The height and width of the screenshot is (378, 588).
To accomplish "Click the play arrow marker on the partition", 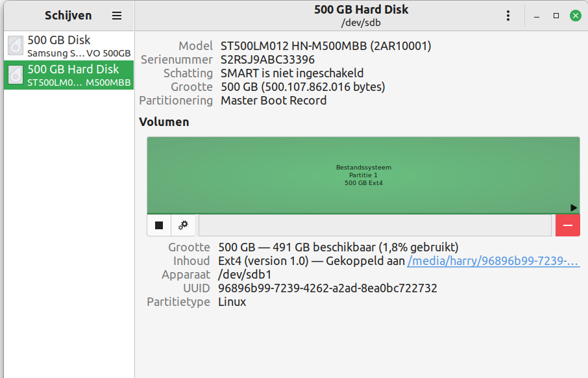I will tap(573, 208).
